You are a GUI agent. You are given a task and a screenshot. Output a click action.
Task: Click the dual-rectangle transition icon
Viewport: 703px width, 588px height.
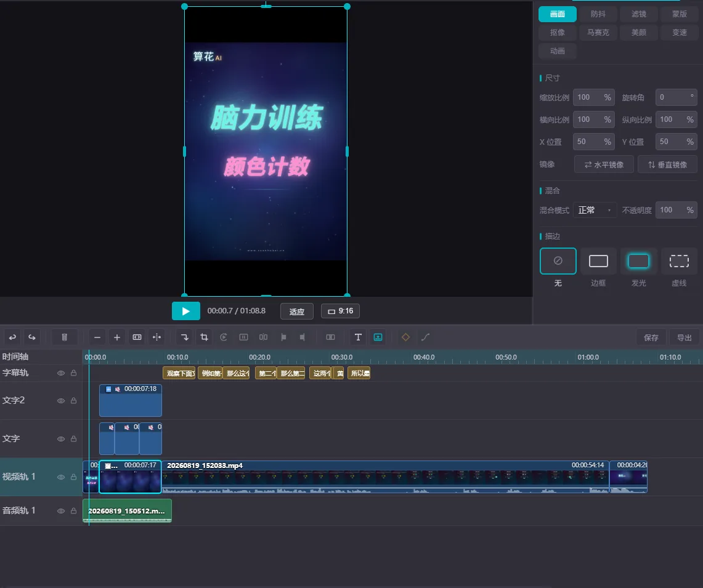tap(330, 337)
